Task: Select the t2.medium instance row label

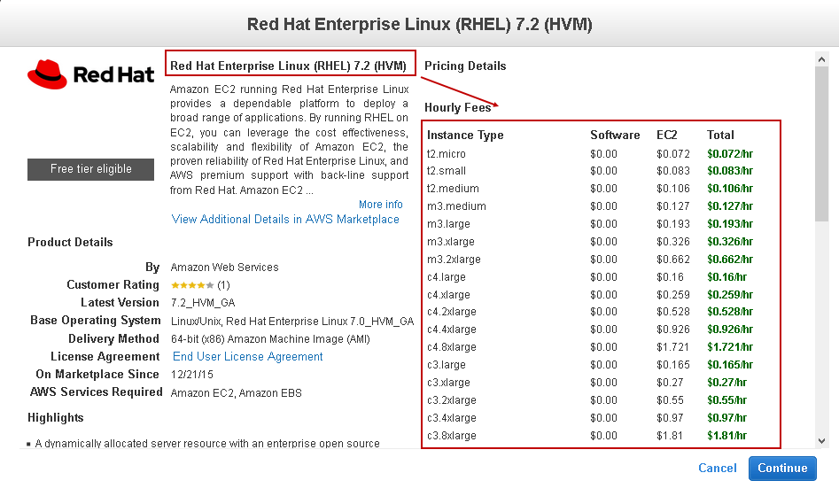Action: click(x=453, y=189)
